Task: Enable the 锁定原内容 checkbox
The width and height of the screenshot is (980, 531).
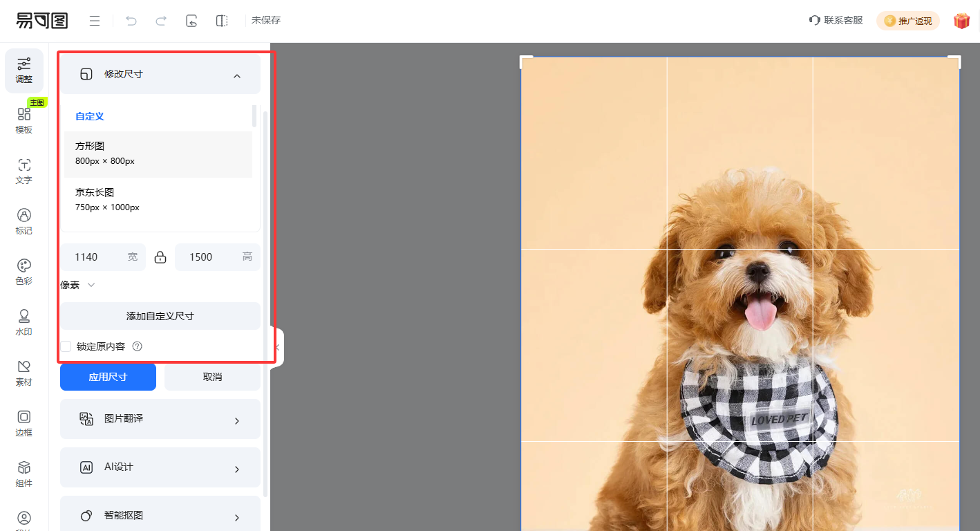Action: point(66,346)
